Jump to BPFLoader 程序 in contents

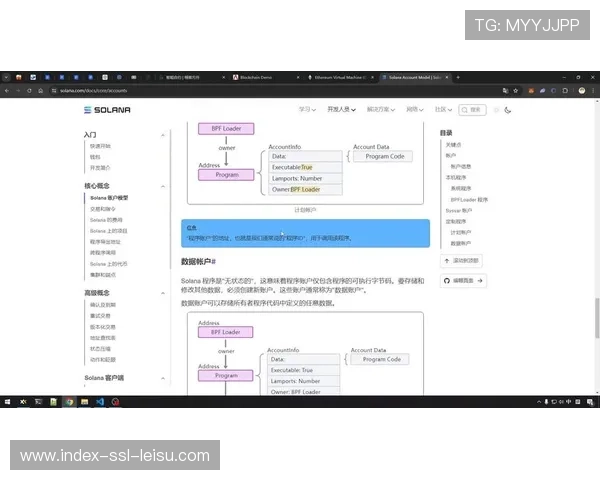point(469,200)
